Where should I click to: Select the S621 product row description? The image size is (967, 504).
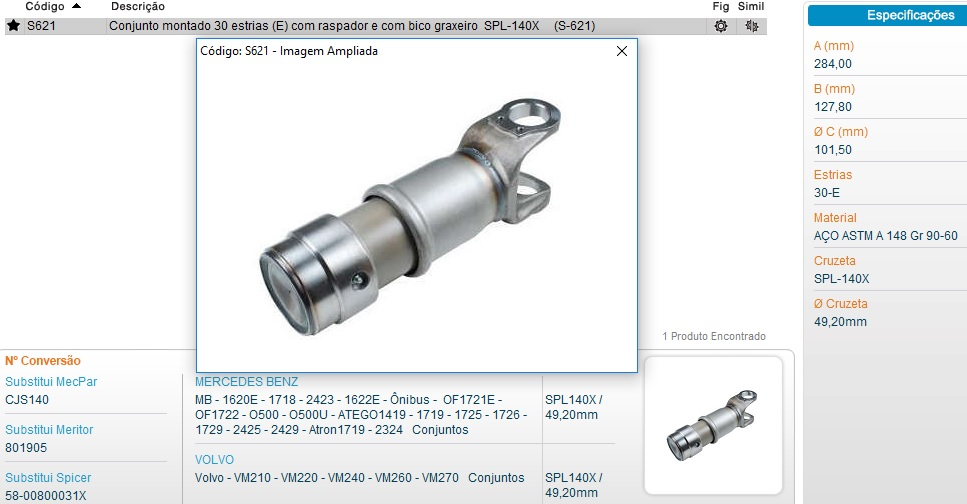350,26
